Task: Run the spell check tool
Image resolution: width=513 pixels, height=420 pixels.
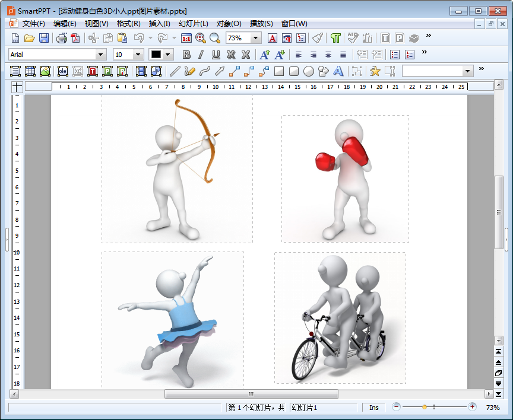Action: 353,38
